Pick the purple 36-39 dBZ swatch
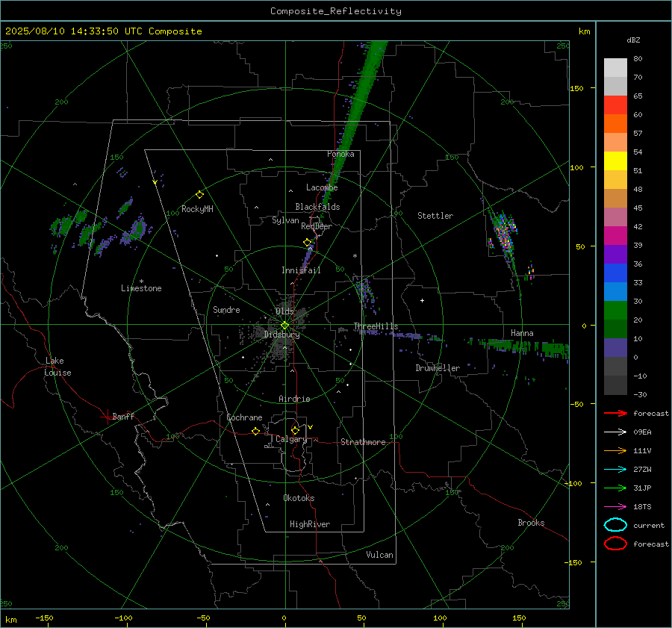This screenshot has height=628, width=672. point(615,254)
